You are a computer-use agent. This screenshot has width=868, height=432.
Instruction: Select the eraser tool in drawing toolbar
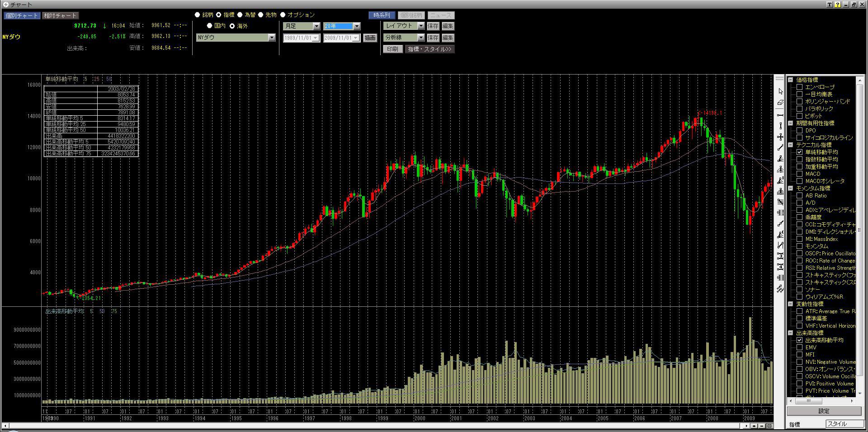point(780,103)
